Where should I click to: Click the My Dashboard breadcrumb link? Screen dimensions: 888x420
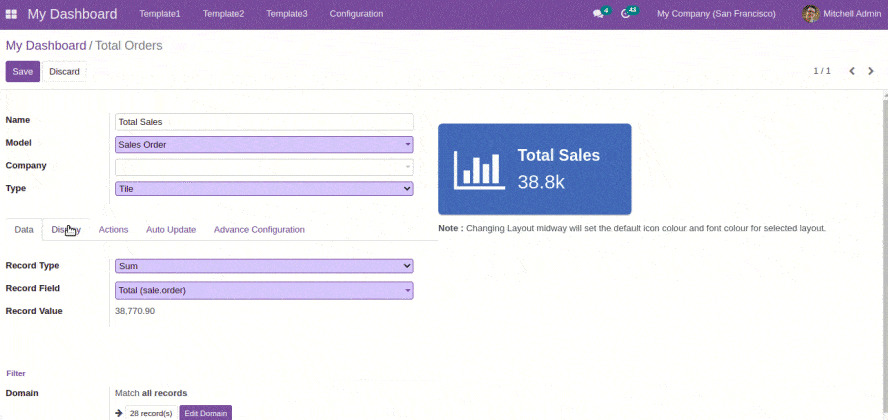coord(46,46)
